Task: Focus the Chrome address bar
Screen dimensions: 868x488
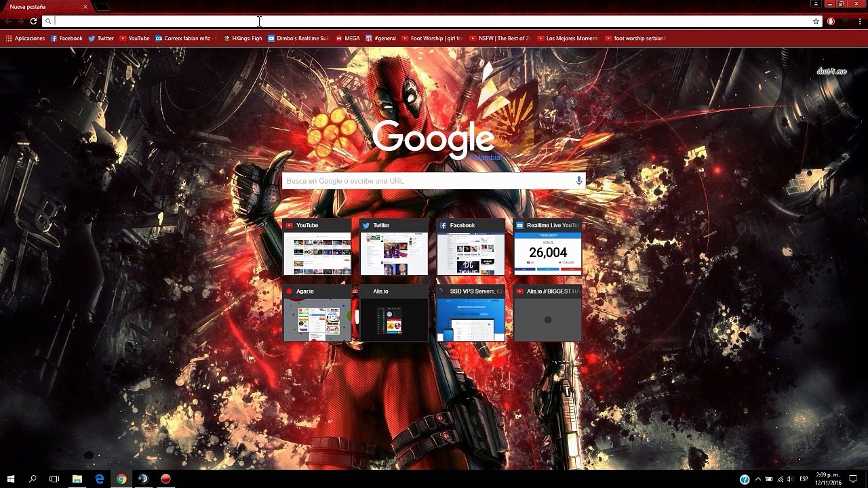Action: point(432,21)
